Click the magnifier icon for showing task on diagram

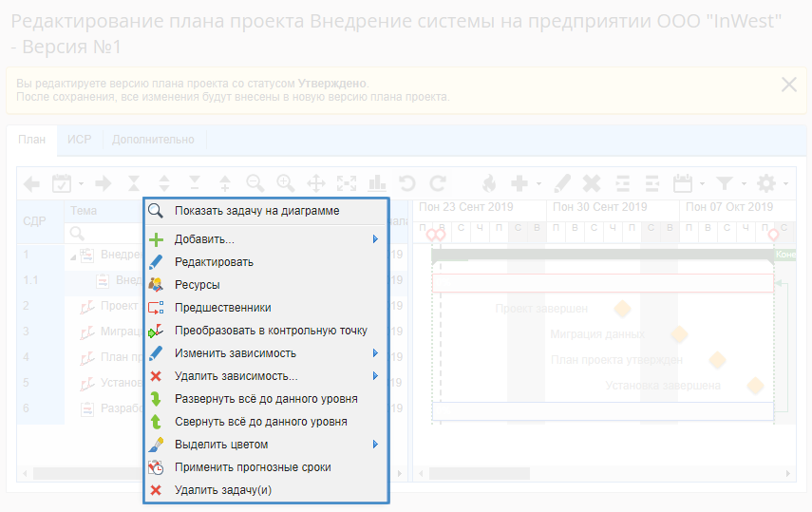(157, 211)
